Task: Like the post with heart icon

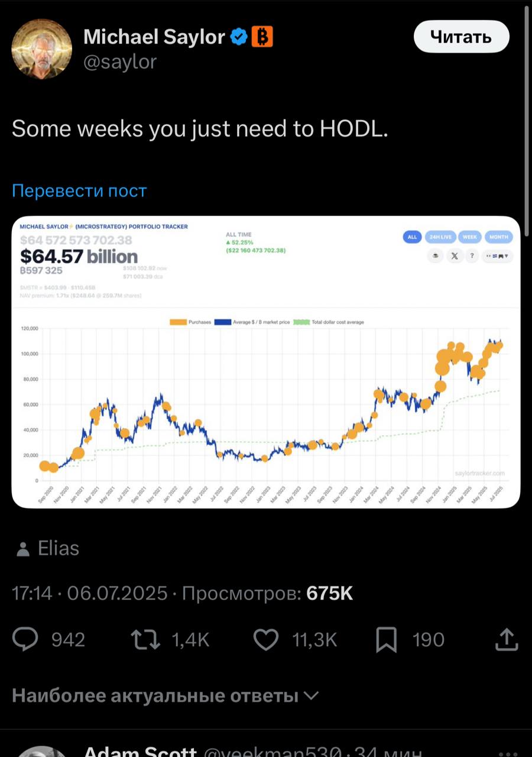Action: pyautogui.click(x=266, y=639)
